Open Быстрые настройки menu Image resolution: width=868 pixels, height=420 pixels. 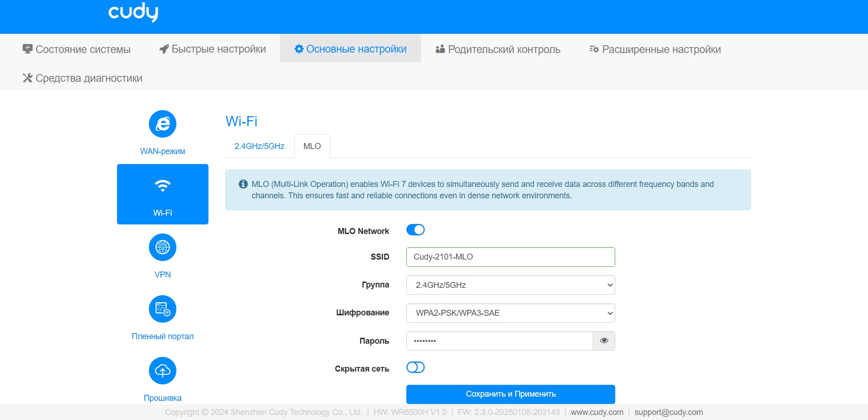pos(213,49)
